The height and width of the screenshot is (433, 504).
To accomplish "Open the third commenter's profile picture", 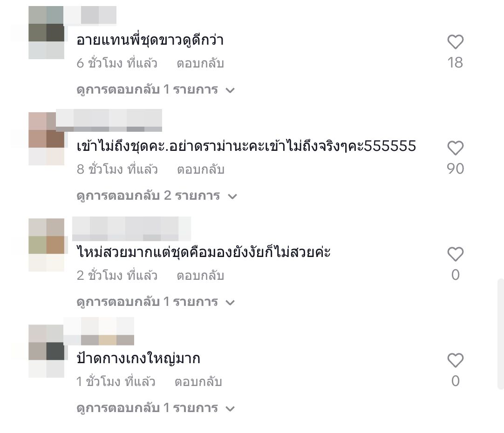I will [x=46, y=245].
